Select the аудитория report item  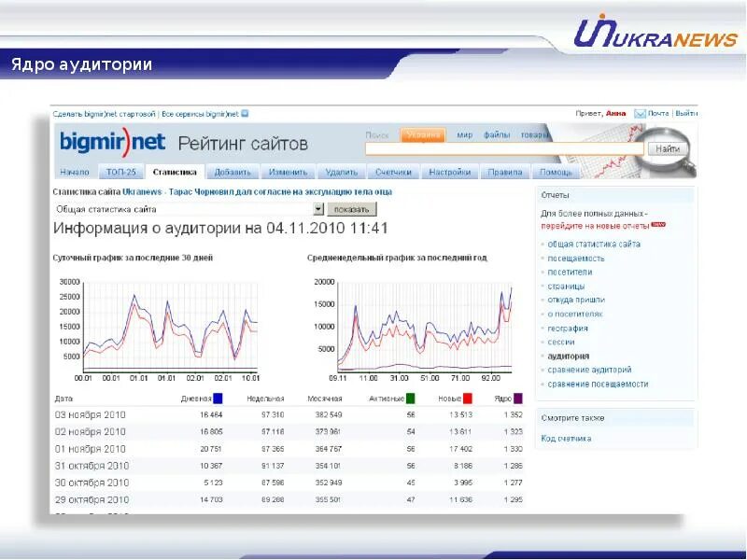click(x=569, y=356)
